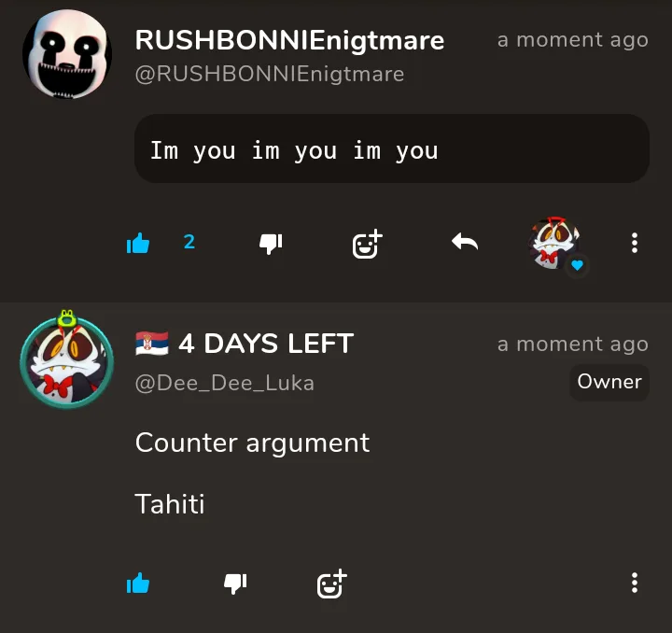Click thumbs down on Dee_Dee_Luka's comment
672x633 pixels.
click(235, 584)
